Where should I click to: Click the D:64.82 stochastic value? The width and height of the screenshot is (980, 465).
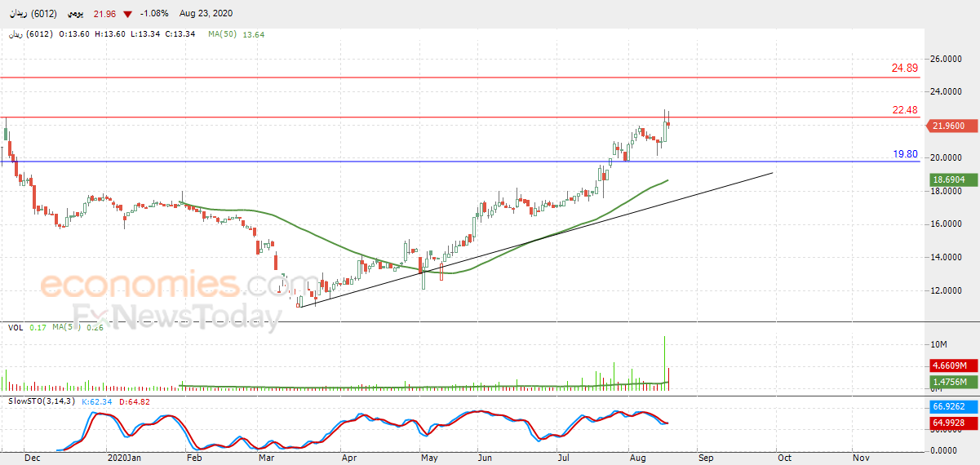coord(133,401)
